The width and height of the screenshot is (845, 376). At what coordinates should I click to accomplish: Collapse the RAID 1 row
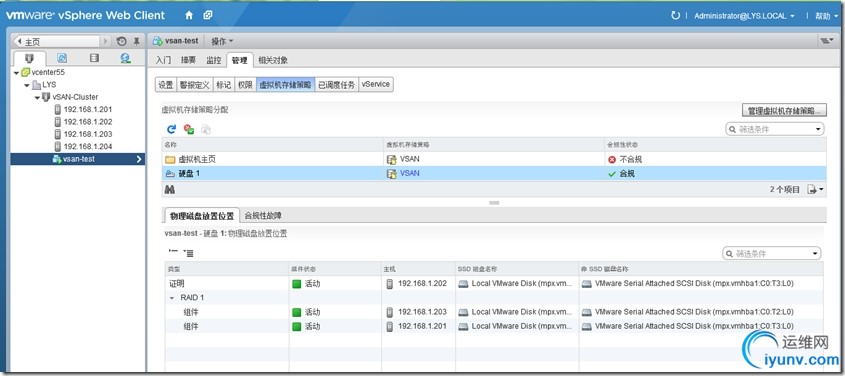(x=172, y=298)
